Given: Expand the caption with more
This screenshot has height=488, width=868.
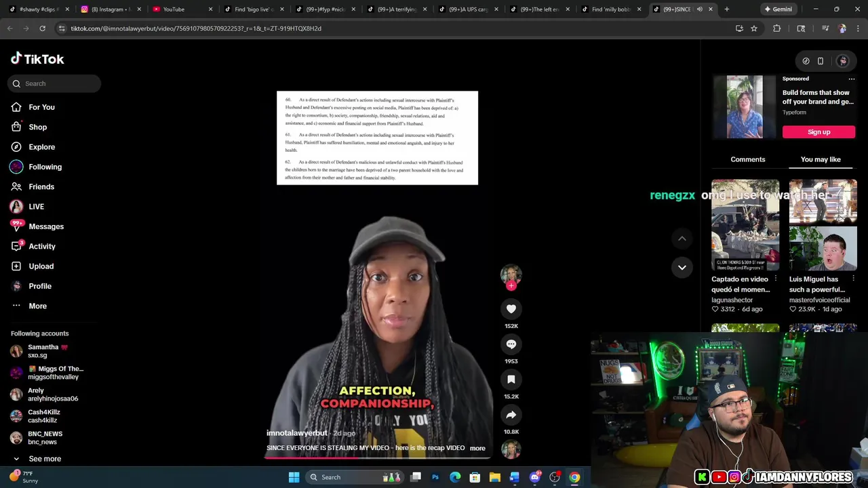Looking at the screenshot, I should tap(477, 448).
